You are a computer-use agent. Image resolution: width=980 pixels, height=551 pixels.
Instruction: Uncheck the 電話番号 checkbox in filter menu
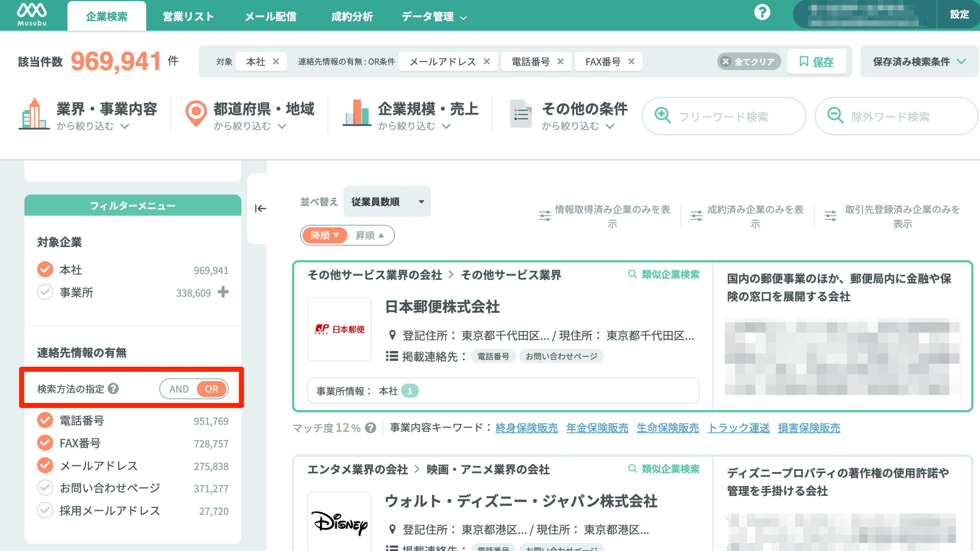click(x=45, y=420)
